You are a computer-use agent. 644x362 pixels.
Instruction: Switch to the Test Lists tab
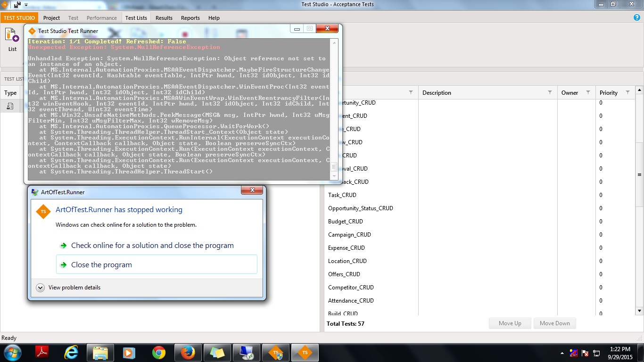tap(136, 18)
